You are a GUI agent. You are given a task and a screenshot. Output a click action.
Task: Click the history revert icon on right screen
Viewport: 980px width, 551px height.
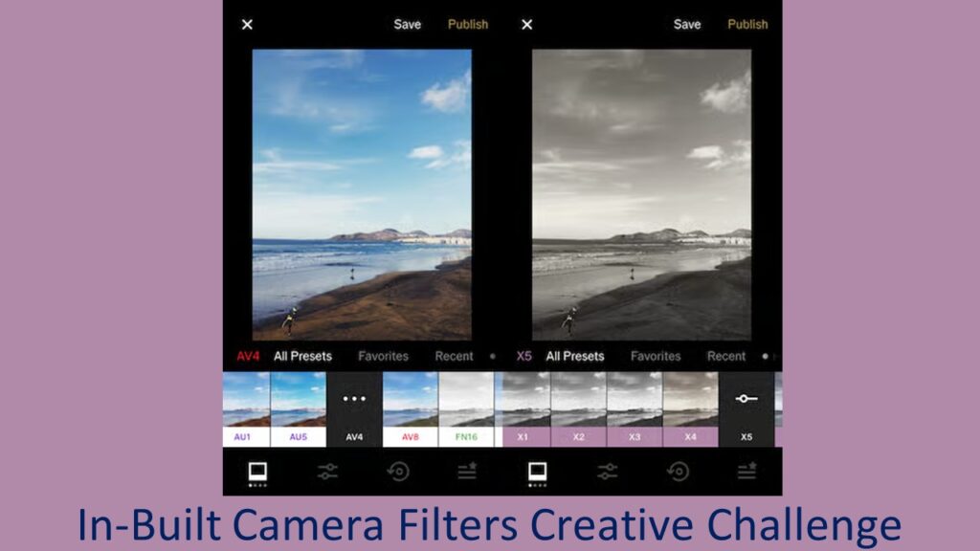[678, 471]
